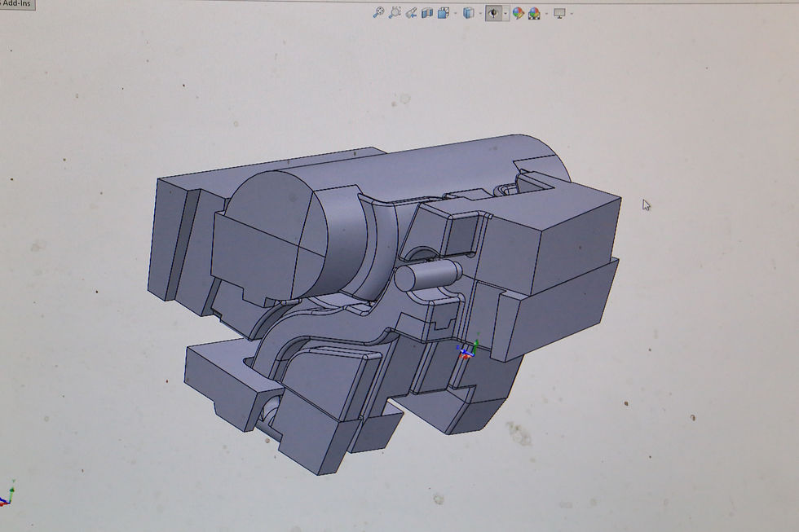Image resolution: width=799 pixels, height=532 pixels.
Task: Open the Add-Ins tab
Action: click(17, 3)
